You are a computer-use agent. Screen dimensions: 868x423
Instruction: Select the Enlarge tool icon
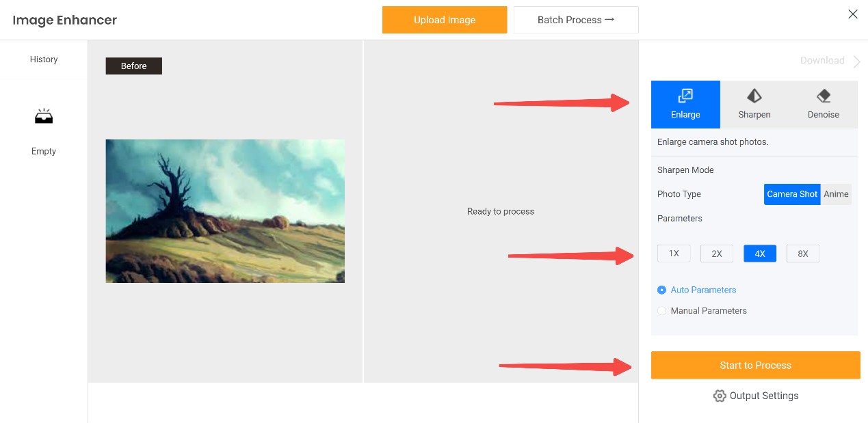coord(685,96)
